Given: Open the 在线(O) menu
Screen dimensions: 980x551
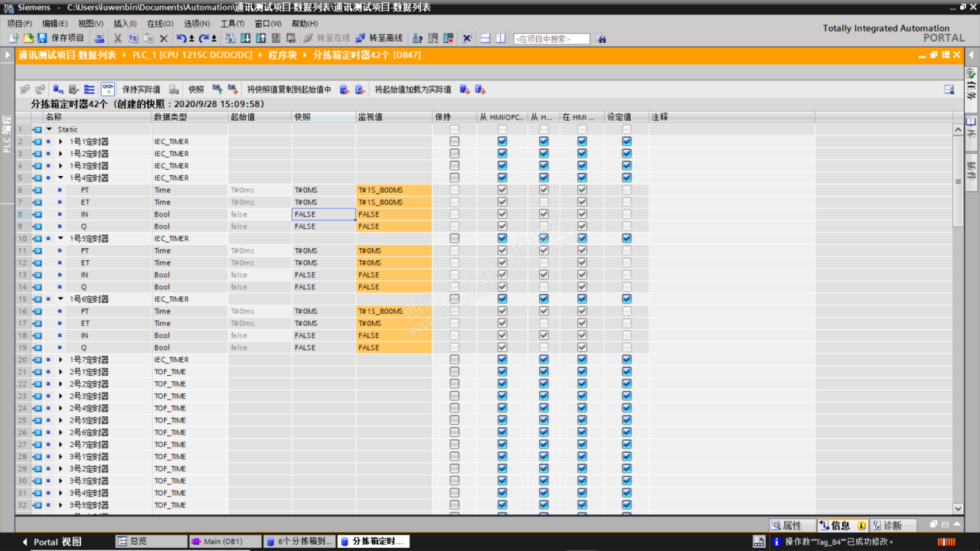Looking at the screenshot, I should click(160, 24).
